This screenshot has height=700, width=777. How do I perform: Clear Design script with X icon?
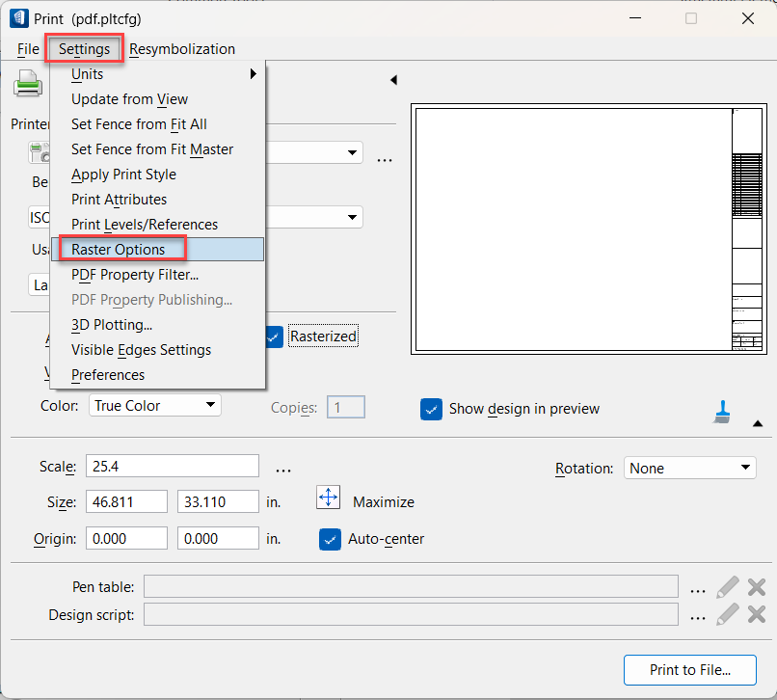[757, 614]
